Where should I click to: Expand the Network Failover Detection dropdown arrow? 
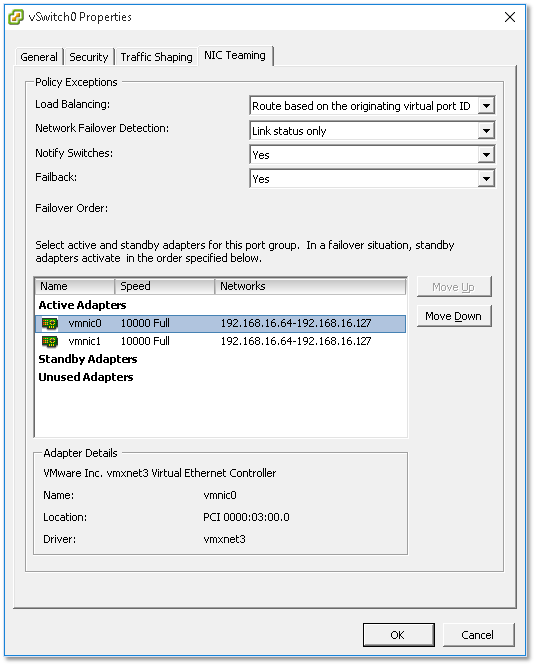(x=486, y=131)
